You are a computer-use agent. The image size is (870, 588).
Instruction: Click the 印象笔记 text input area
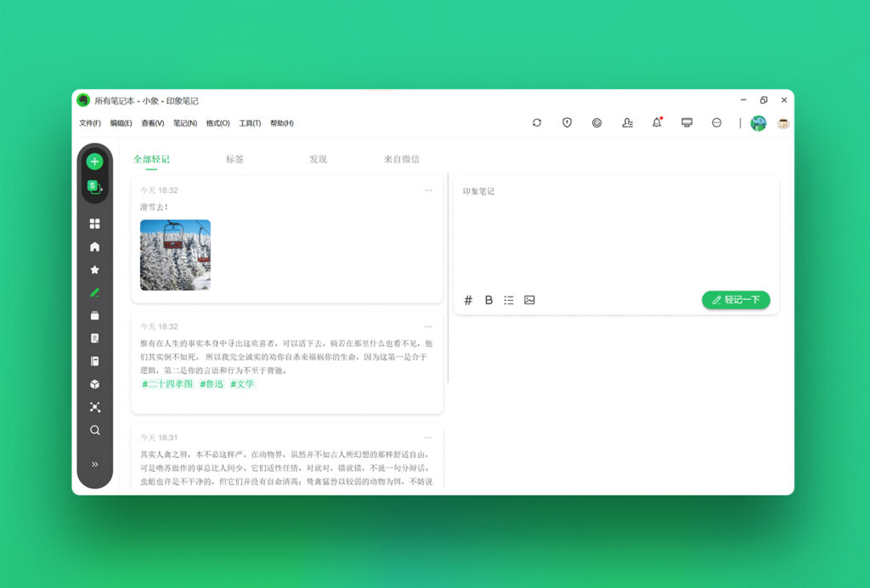(x=615, y=229)
